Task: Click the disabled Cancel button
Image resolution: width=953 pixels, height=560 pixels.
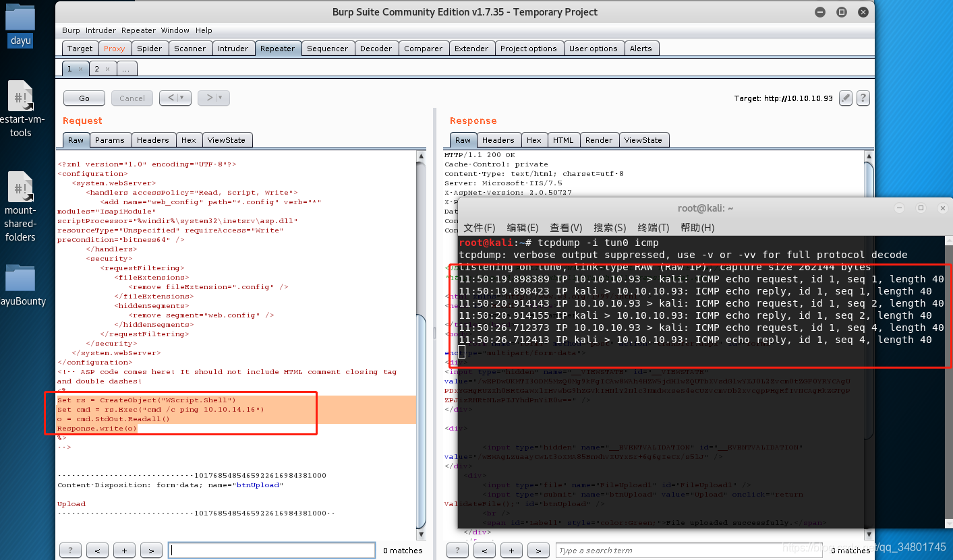Action: (132, 98)
